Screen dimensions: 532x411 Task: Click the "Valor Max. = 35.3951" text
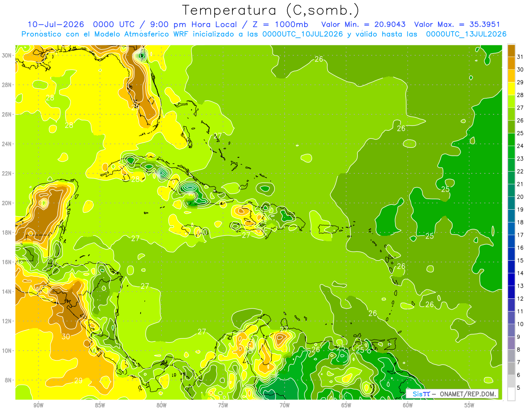tap(457, 24)
